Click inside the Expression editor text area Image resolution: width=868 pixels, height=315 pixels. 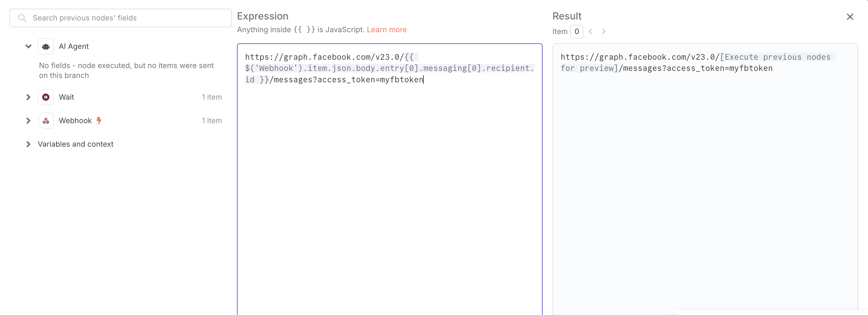(x=389, y=179)
